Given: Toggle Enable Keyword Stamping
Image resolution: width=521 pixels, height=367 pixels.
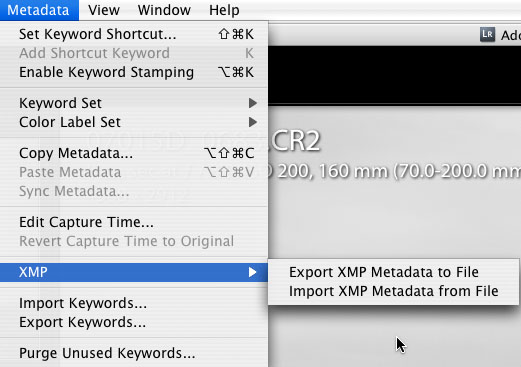Looking at the screenshot, I should [134, 72].
